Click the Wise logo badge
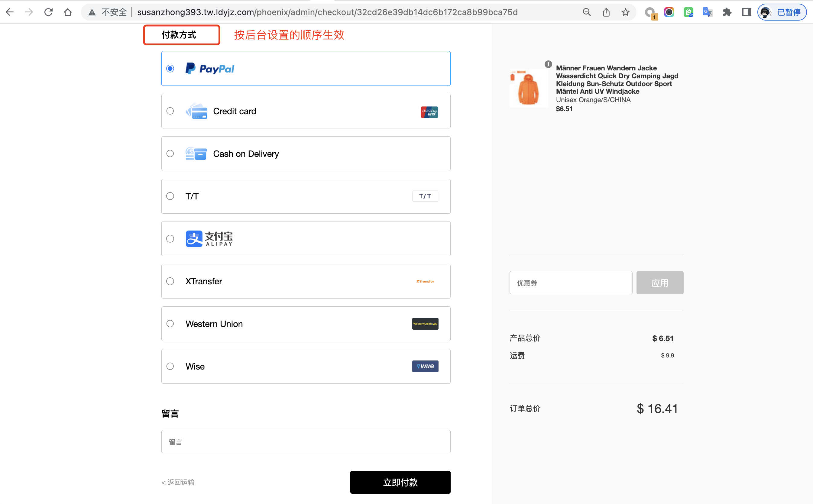 (425, 366)
